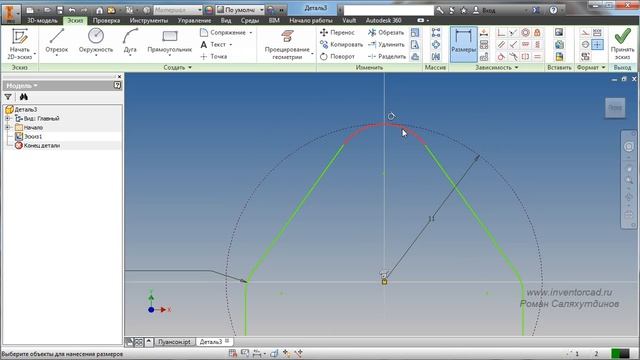Click the filter icon in model browser
640x360 pixels.
pyautogui.click(x=8, y=97)
